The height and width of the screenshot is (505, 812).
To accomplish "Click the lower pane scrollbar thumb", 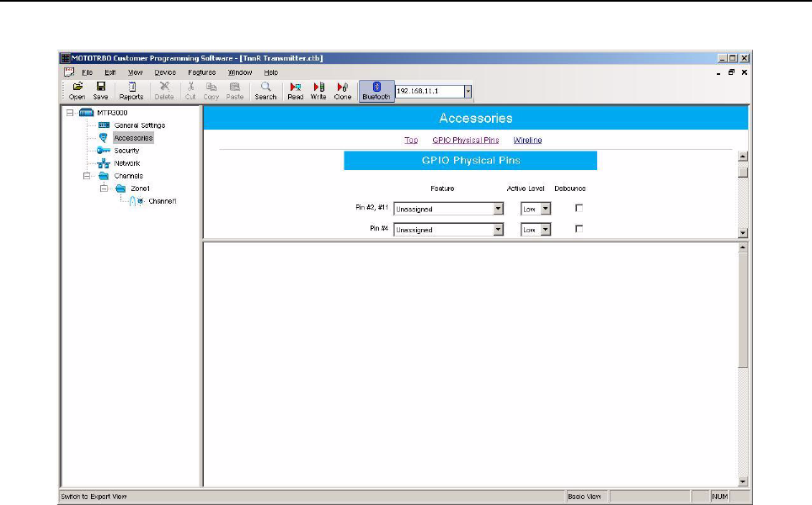I will pyautogui.click(x=743, y=311).
